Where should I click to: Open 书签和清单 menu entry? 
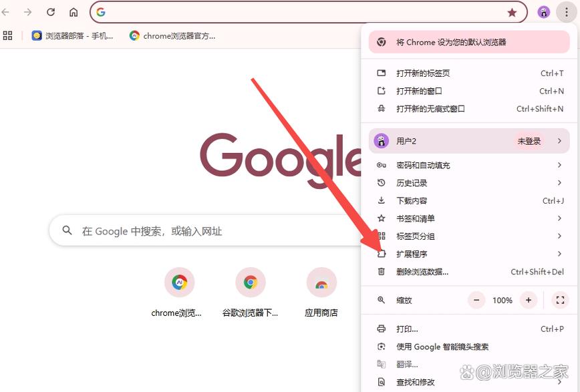(x=469, y=218)
